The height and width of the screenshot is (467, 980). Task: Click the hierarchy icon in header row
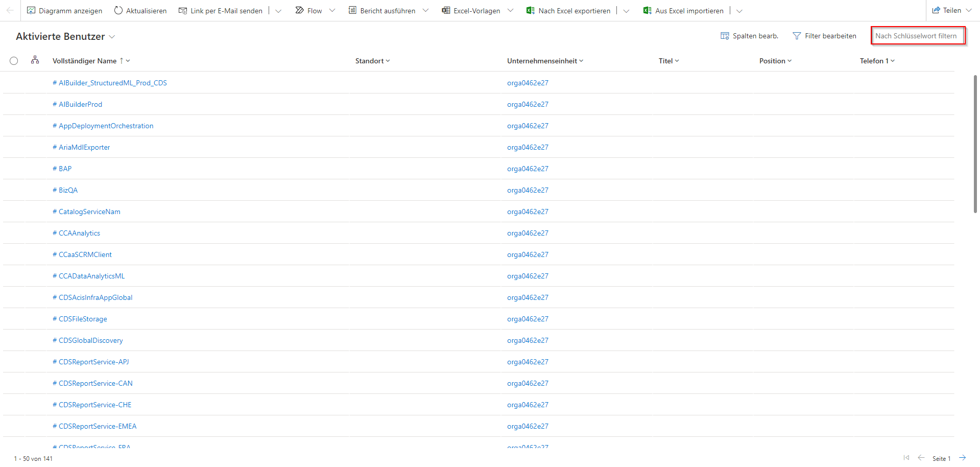pyautogui.click(x=35, y=60)
